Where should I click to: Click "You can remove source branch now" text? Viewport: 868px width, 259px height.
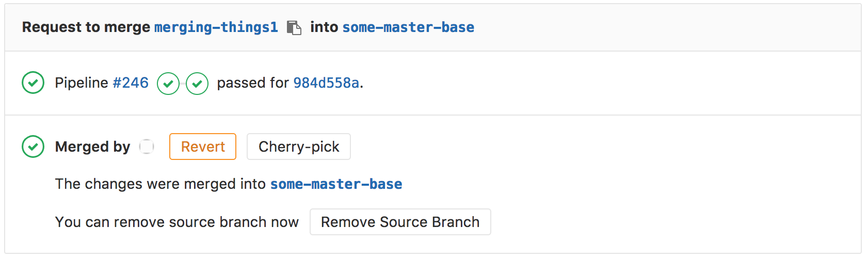pyautogui.click(x=176, y=222)
